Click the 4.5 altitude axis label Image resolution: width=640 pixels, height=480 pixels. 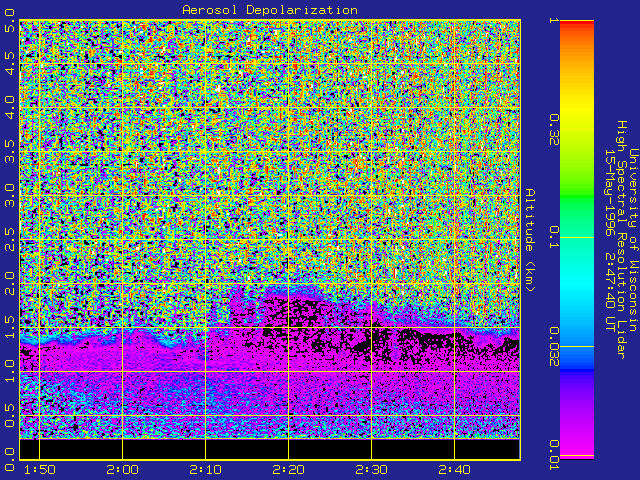click(9, 63)
